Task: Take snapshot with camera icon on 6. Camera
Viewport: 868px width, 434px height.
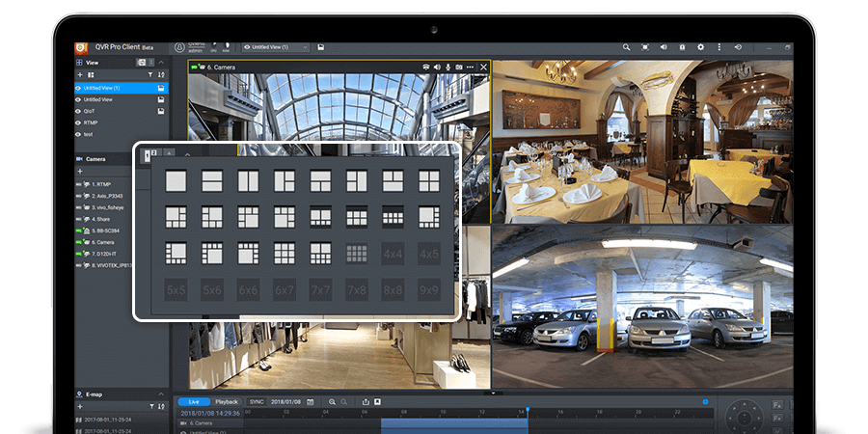Action: point(459,68)
